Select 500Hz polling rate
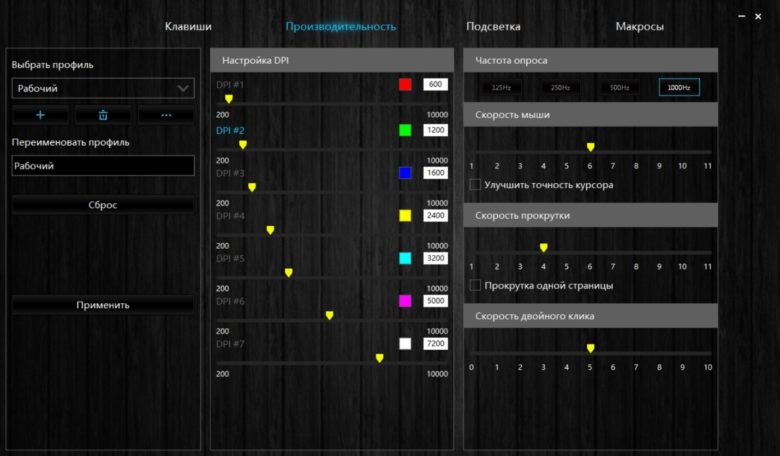The width and height of the screenshot is (780, 456). pyautogui.click(x=619, y=88)
